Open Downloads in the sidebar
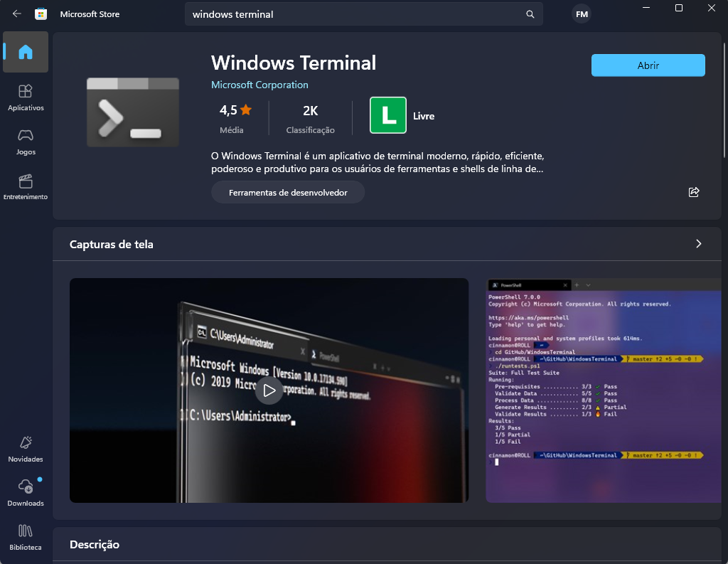 (x=26, y=493)
